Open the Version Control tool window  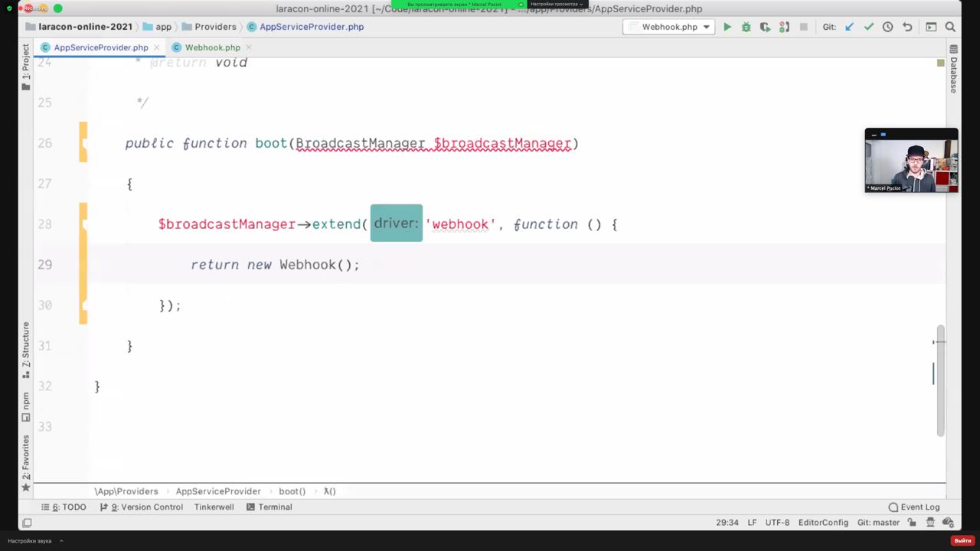pyautogui.click(x=142, y=507)
